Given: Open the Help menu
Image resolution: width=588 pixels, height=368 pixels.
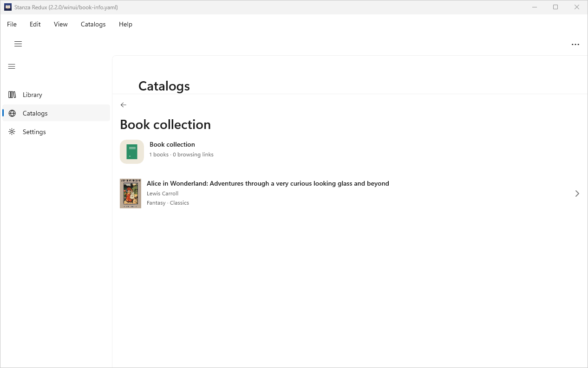Looking at the screenshot, I should 125,24.
